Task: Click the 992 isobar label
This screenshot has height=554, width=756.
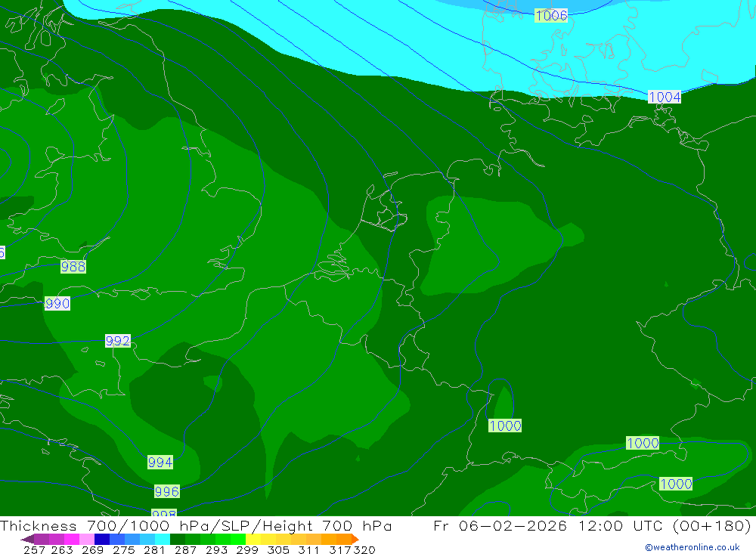Action: click(x=118, y=341)
